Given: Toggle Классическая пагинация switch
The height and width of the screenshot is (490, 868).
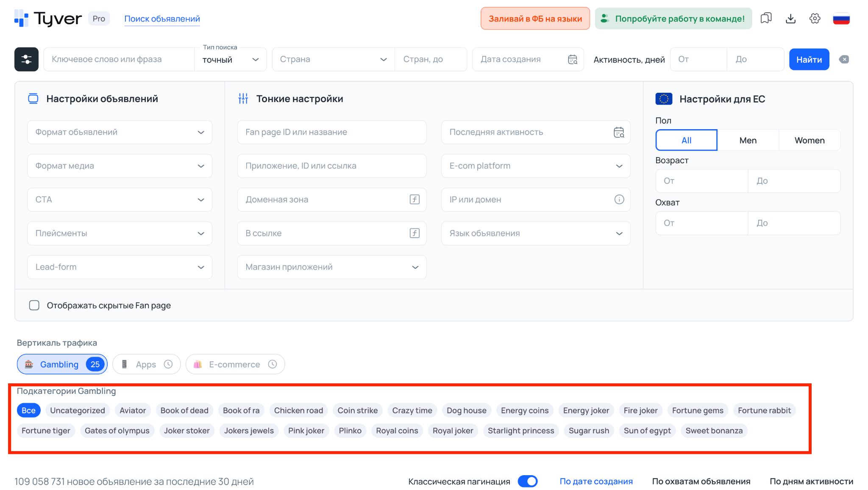Looking at the screenshot, I should tap(528, 481).
